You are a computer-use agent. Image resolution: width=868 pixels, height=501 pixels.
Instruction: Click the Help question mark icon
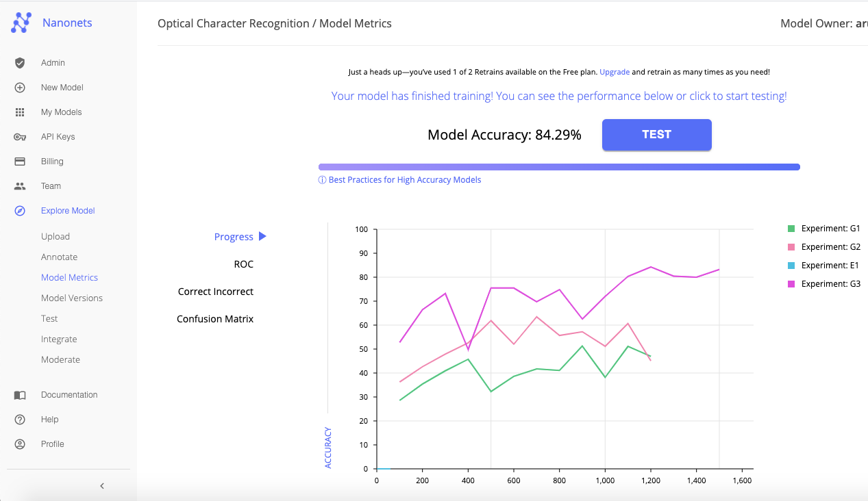(20, 420)
